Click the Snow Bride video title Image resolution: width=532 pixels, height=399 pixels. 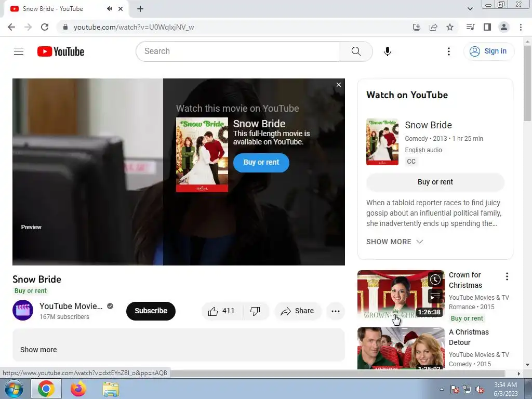click(x=37, y=279)
